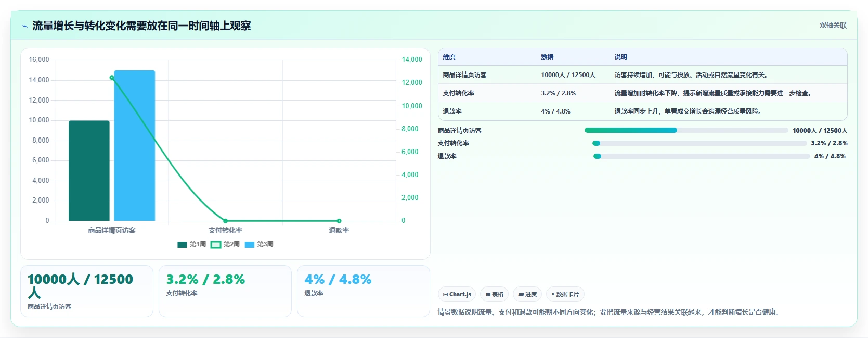Click the 说明 column header
Screen dimensions: 868x338
[x=621, y=57]
